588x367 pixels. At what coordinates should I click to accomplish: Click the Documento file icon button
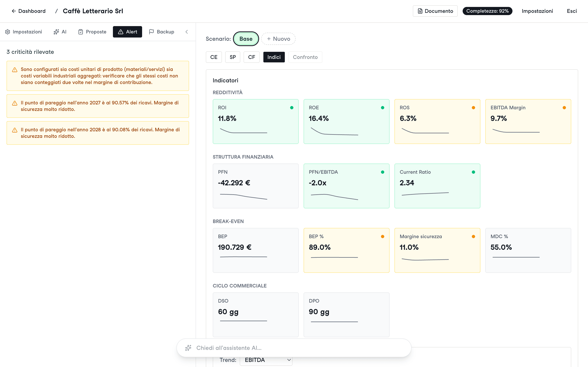(435, 11)
